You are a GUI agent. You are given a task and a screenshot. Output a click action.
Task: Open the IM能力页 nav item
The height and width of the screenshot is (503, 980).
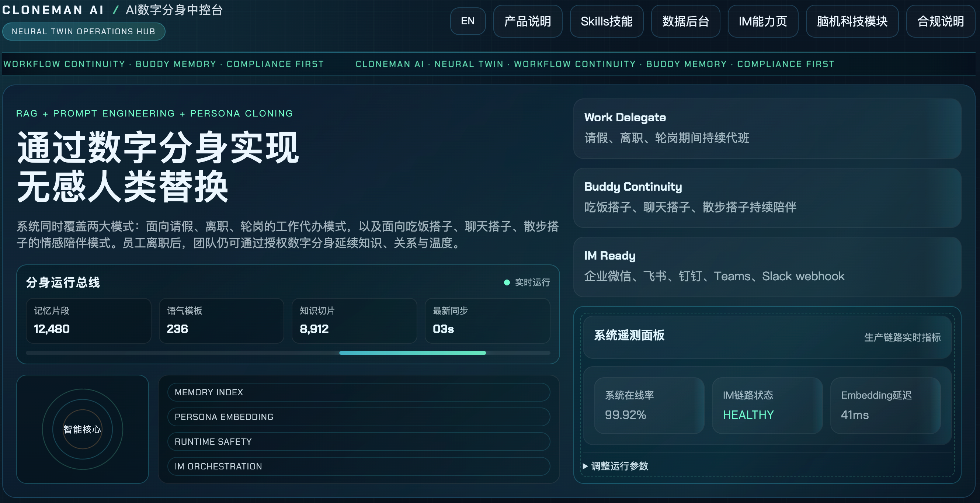point(762,21)
